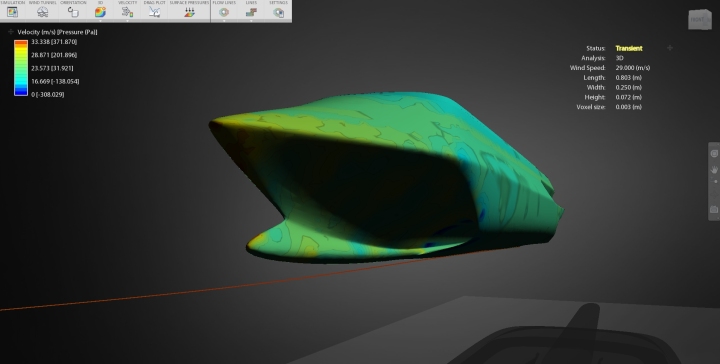The height and width of the screenshot is (364, 720).
Task: Click the 'Velocity (m/s) [Pressure (Pa)]' legend title
Action: pos(57,32)
